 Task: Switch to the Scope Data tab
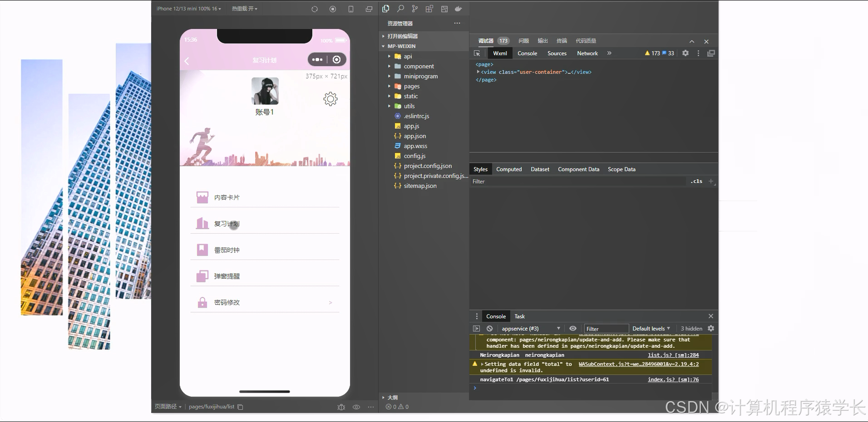coord(621,169)
